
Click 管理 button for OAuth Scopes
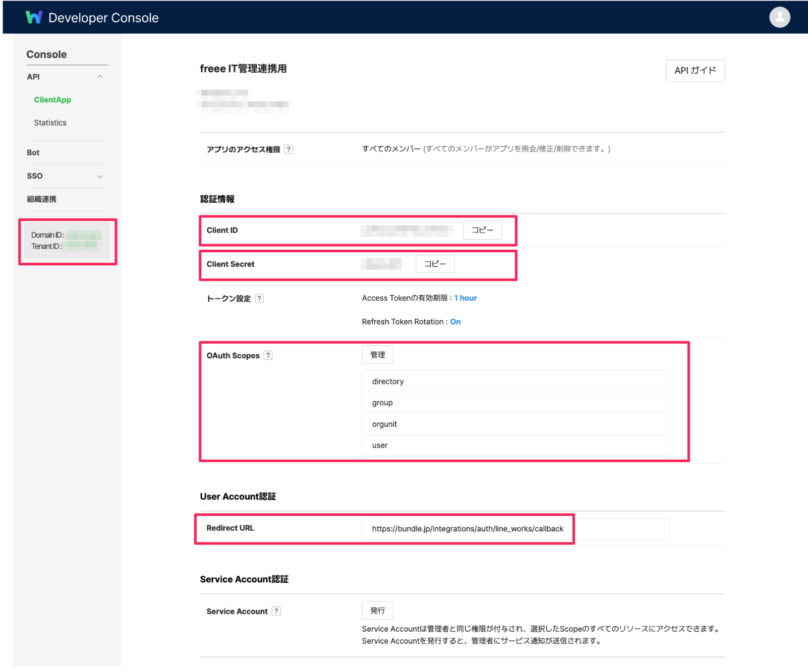click(x=377, y=355)
